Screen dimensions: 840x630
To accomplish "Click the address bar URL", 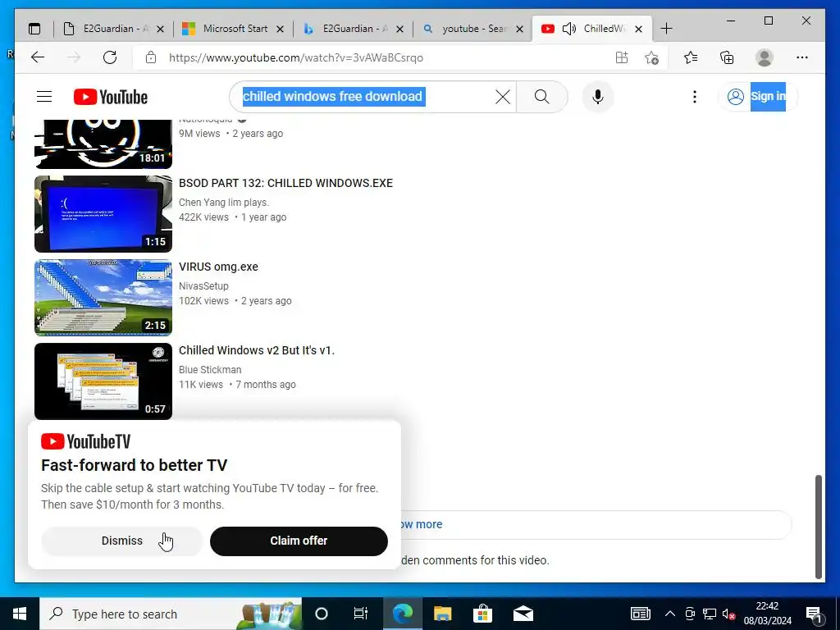I will (295, 57).
